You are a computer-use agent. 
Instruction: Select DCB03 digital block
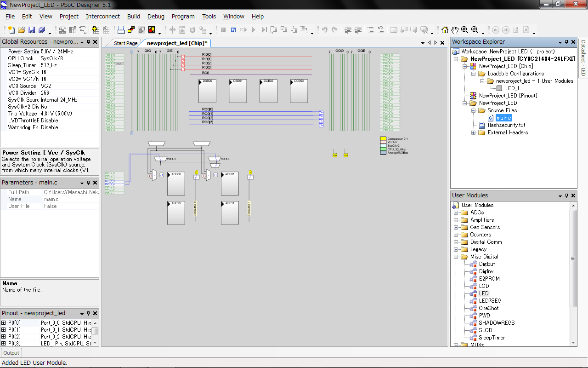[x=299, y=91]
